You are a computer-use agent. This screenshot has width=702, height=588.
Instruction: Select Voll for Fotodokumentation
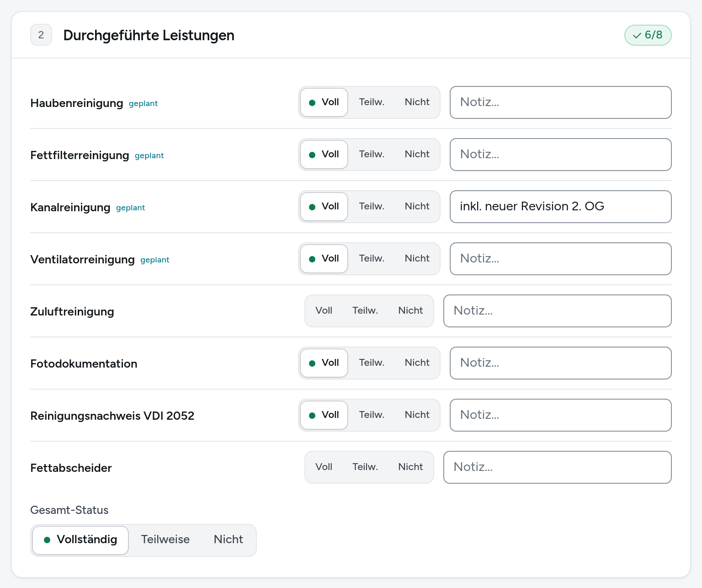tap(324, 363)
